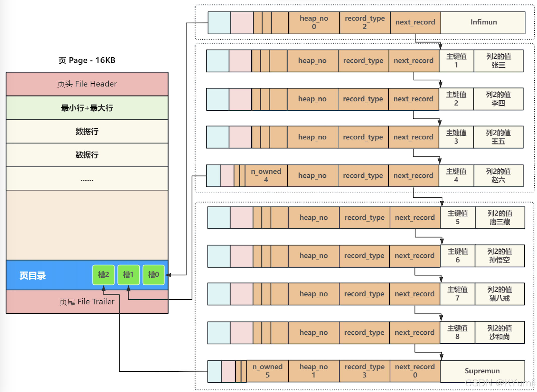Click the first 数据行 row
The height and width of the screenshot is (392, 537).
87,132
